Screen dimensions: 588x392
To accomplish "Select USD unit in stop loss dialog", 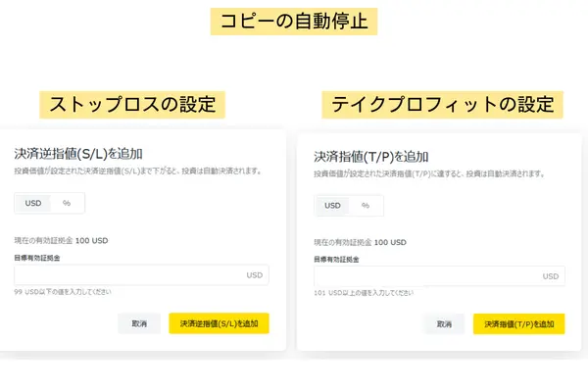I will click(32, 203).
